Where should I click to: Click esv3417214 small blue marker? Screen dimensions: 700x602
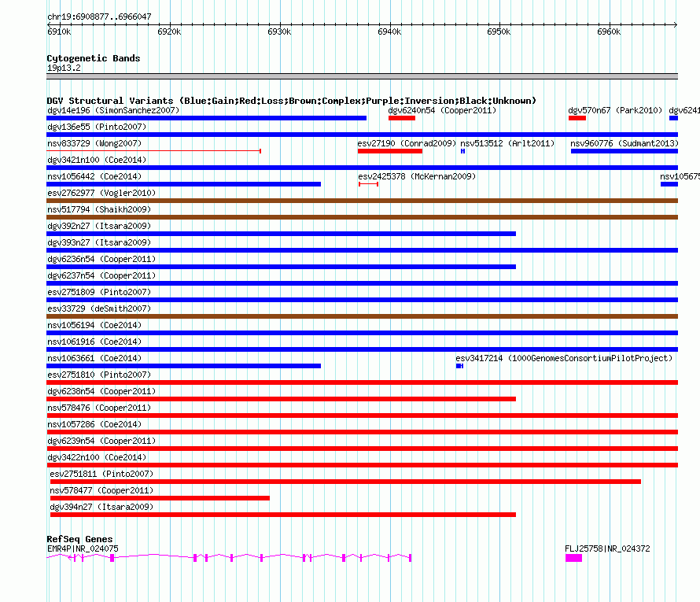tap(460, 366)
